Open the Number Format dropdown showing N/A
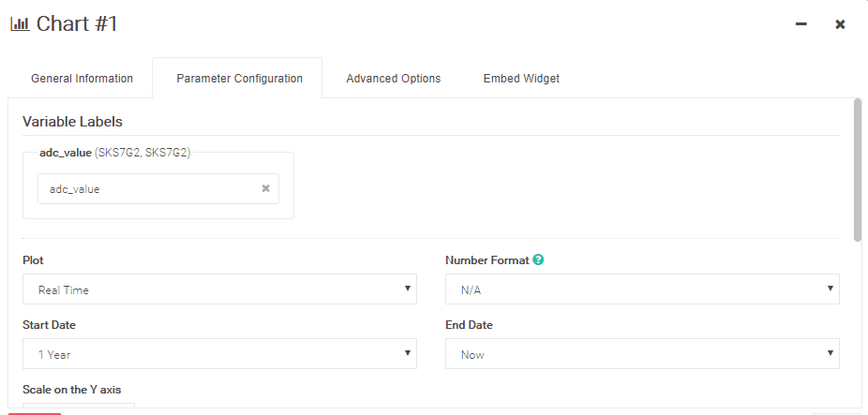Screen dimensions: 868x415 click(642, 289)
